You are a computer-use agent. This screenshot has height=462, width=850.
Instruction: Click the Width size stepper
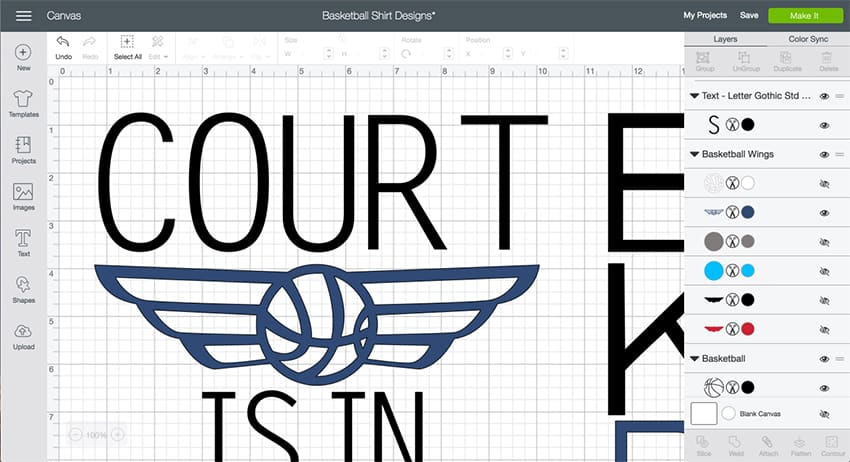(328, 53)
